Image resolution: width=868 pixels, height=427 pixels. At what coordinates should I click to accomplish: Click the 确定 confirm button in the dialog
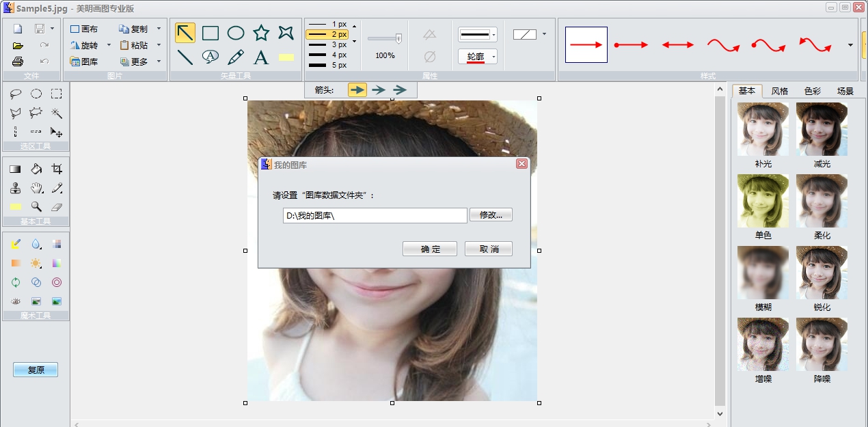429,249
